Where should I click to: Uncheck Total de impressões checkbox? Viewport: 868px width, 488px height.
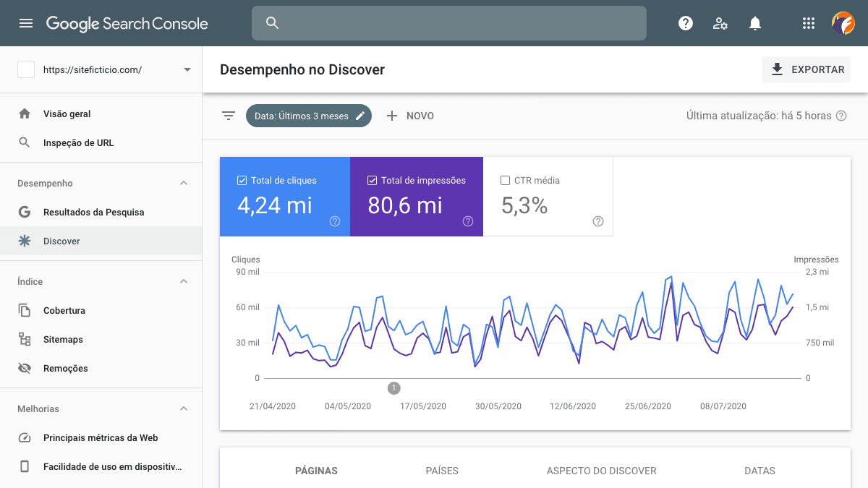(x=373, y=181)
